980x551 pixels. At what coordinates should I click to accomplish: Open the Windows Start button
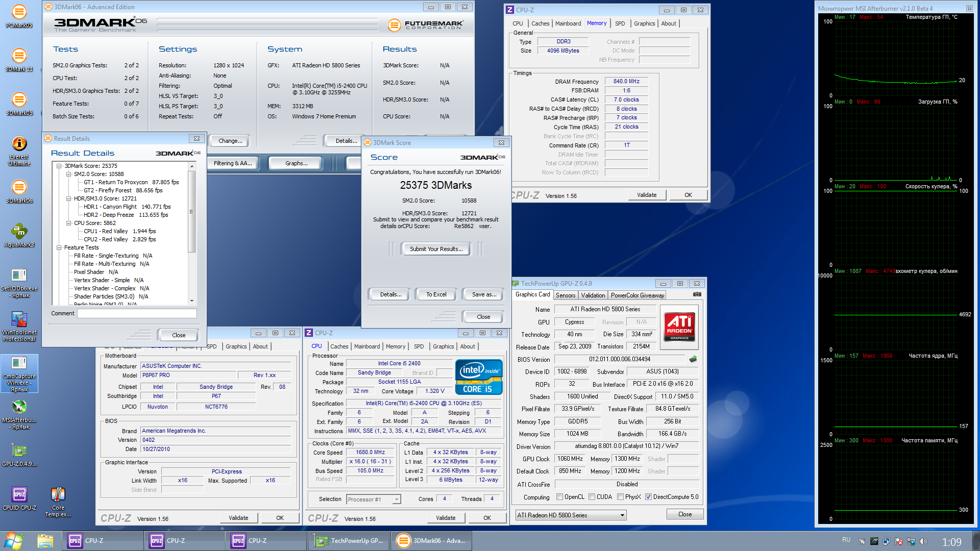point(14,540)
